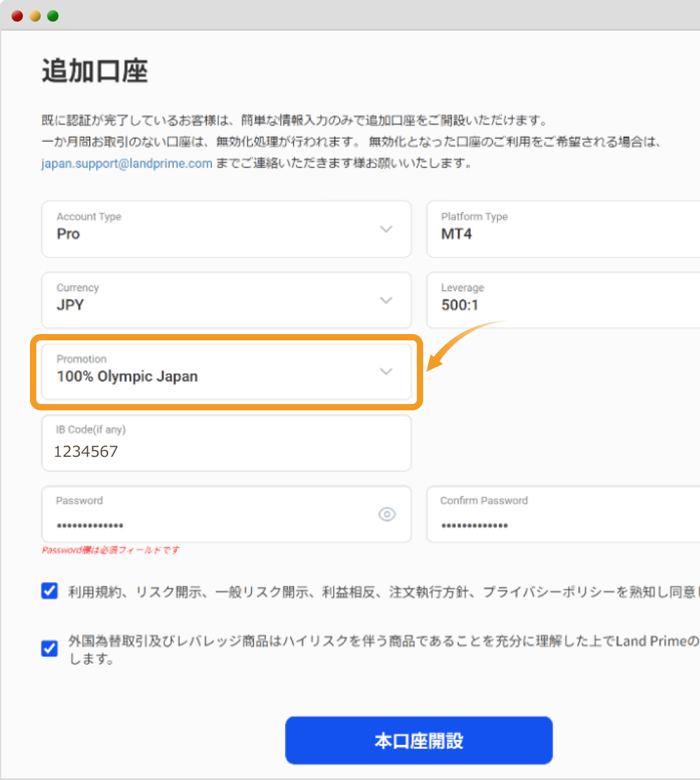This screenshot has width=700, height=780.
Task: Open the Leverage dropdown showing 500:1
Action: [563, 300]
